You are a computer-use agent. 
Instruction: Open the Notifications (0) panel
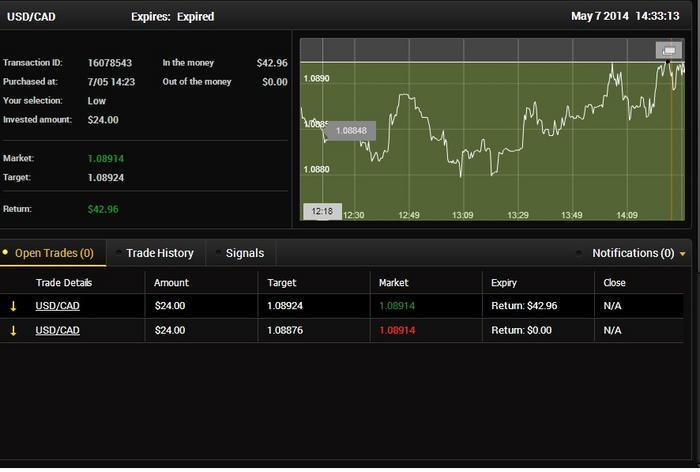point(632,254)
